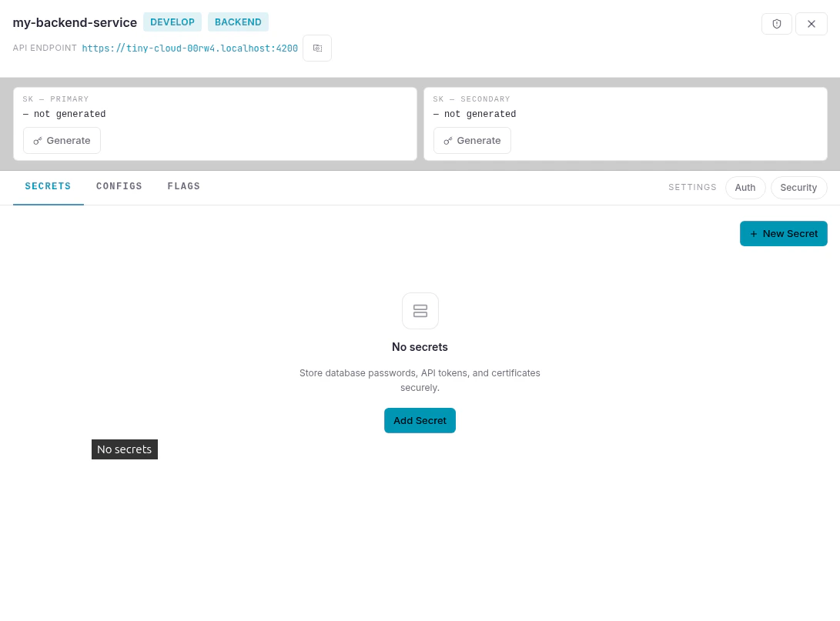Click the SK — PRIMARY label
The image size is (840, 621).
[55, 99]
